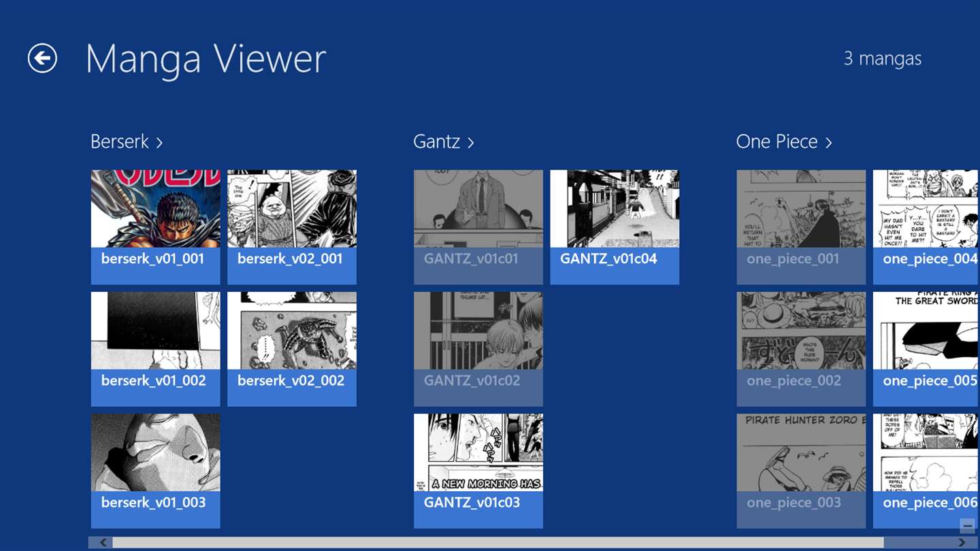Open the one_piece_005 thumbnail

click(x=926, y=349)
